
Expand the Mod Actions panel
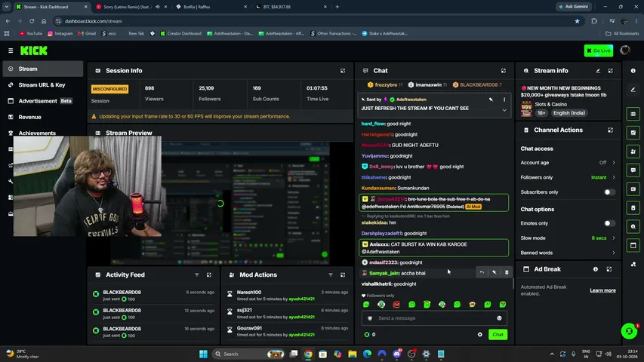click(343, 275)
